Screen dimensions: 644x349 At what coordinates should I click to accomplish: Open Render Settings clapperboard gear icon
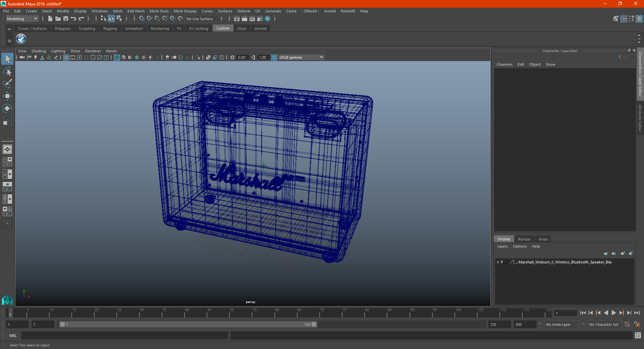tap(260, 19)
